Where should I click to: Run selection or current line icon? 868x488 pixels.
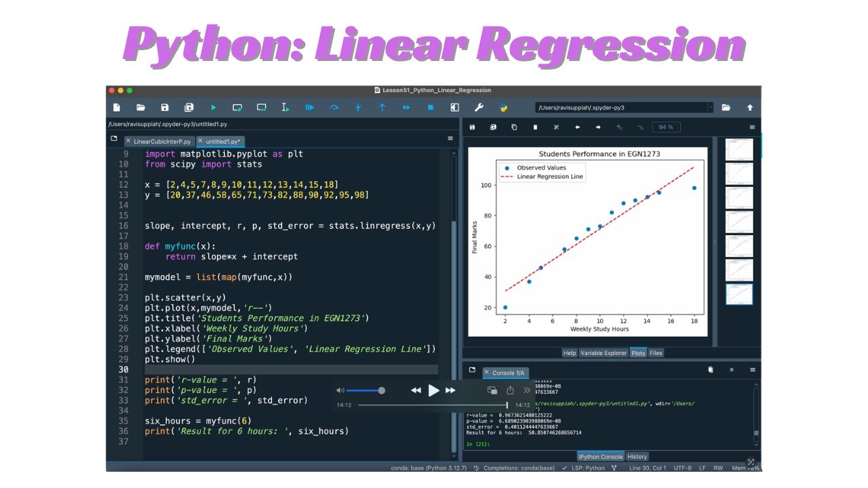click(285, 107)
